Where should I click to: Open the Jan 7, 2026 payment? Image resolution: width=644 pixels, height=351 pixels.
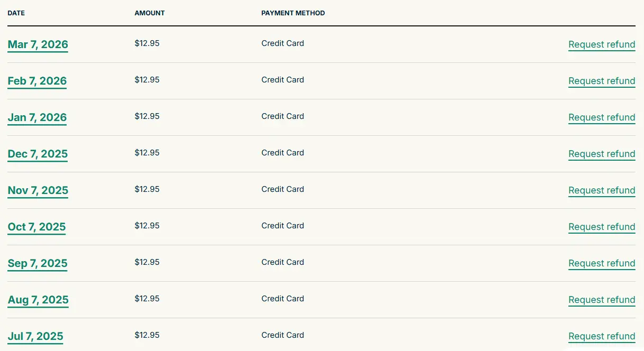tap(37, 117)
